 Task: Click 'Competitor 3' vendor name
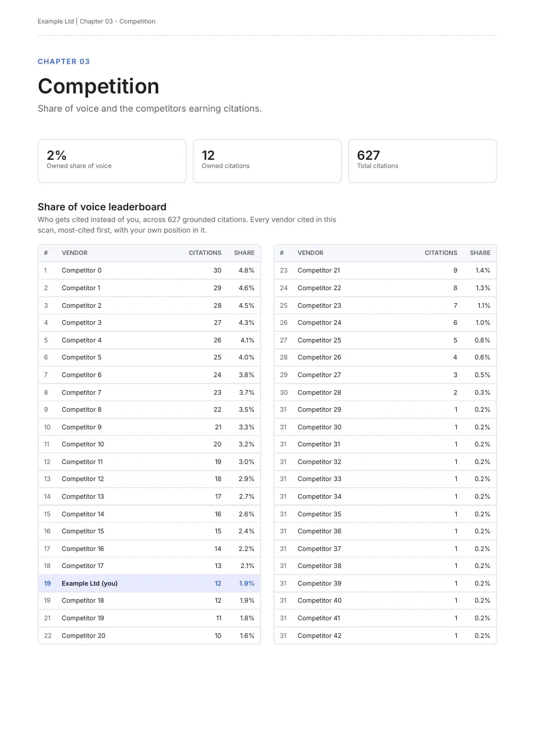coord(81,322)
